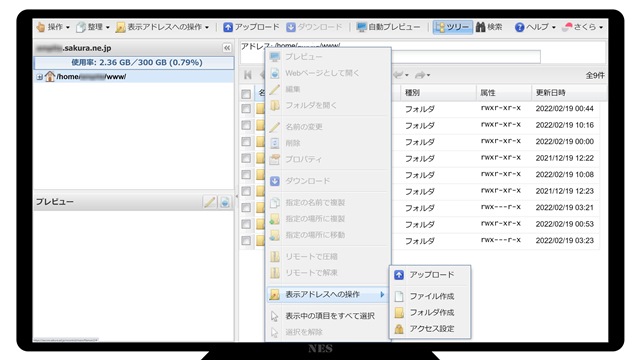
Task: Click the web page icon in プレビュー panel
Action: tap(225, 202)
